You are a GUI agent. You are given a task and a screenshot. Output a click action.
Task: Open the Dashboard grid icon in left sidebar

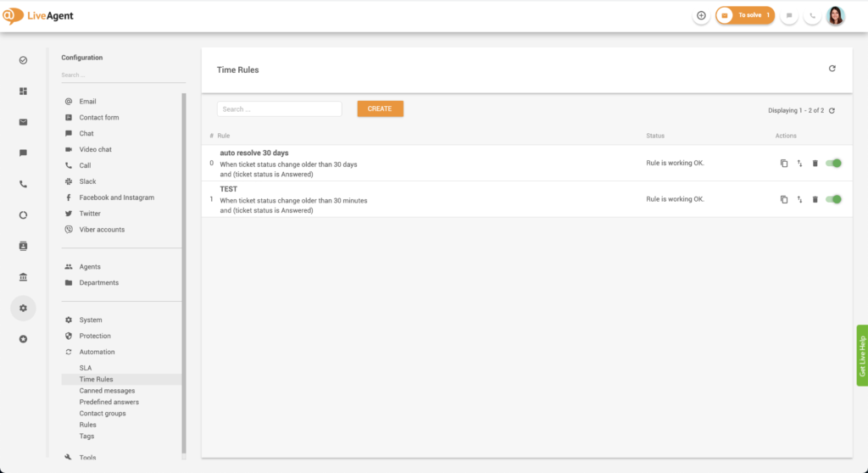(23, 91)
